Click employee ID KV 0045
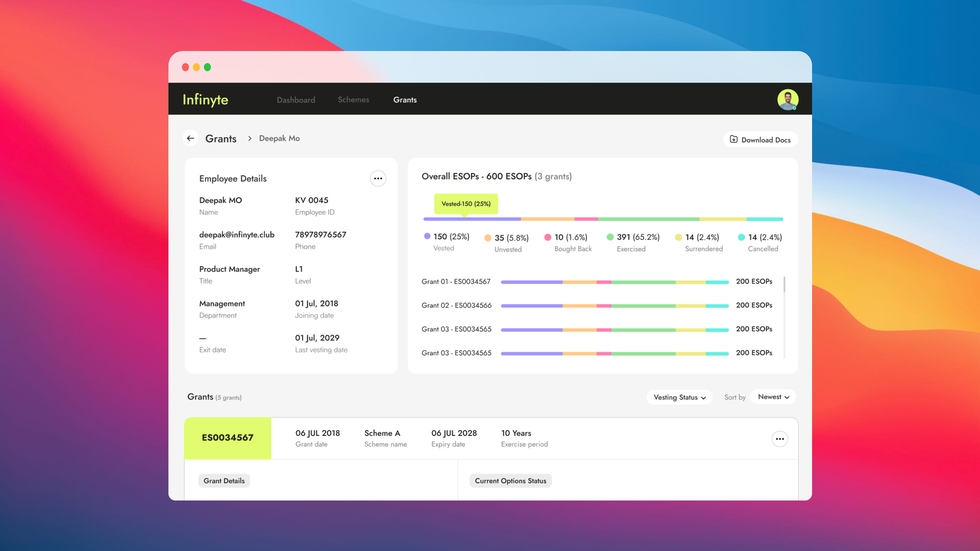Viewport: 980px width, 551px height. pyautogui.click(x=312, y=200)
